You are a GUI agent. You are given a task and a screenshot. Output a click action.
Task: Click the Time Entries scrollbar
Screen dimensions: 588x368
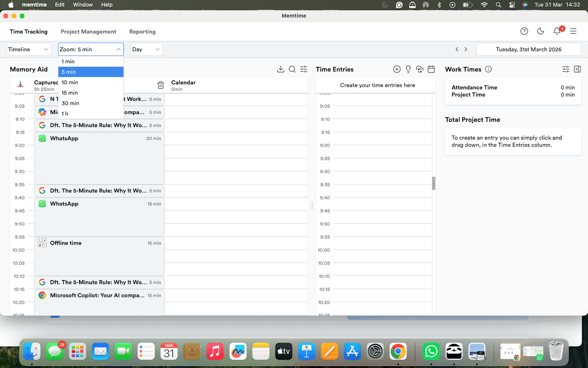click(434, 184)
